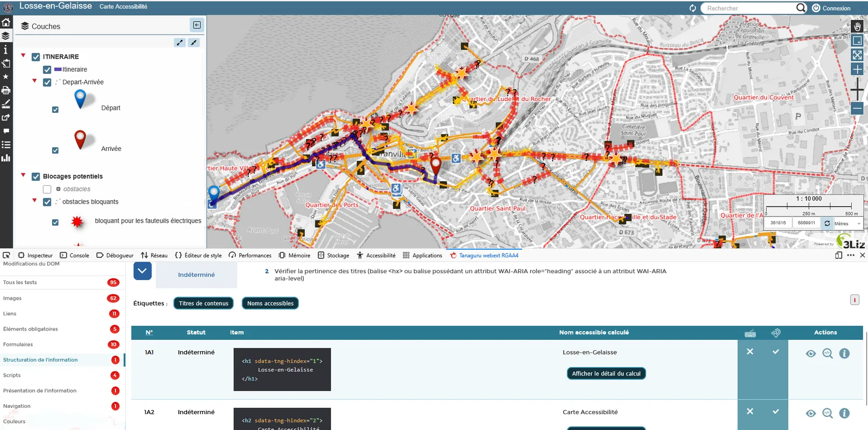Zoom to full map extent
This screenshot has height=430, width=868.
point(857,55)
